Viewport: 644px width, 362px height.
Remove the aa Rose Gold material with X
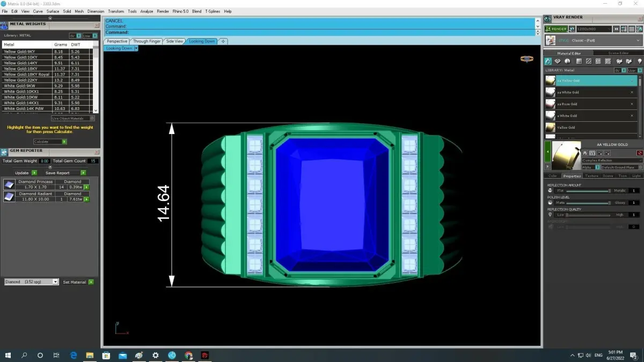click(x=632, y=104)
